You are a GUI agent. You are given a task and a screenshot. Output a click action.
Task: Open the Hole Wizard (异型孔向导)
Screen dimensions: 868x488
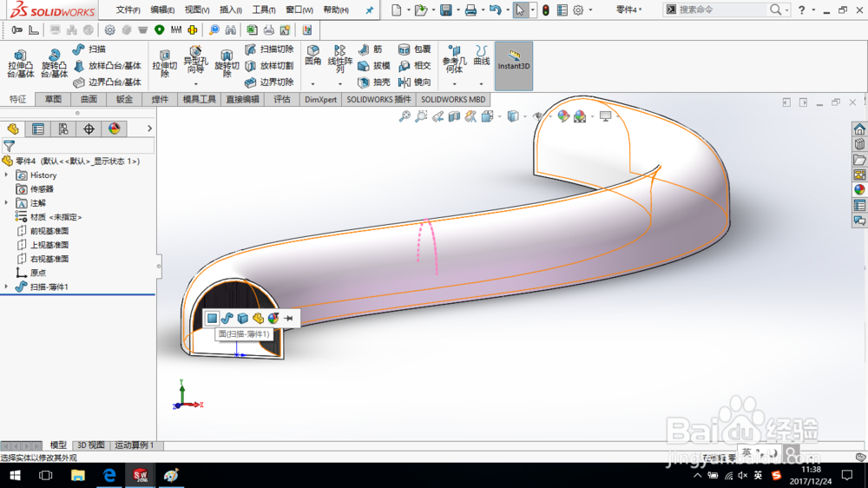click(195, 61)
